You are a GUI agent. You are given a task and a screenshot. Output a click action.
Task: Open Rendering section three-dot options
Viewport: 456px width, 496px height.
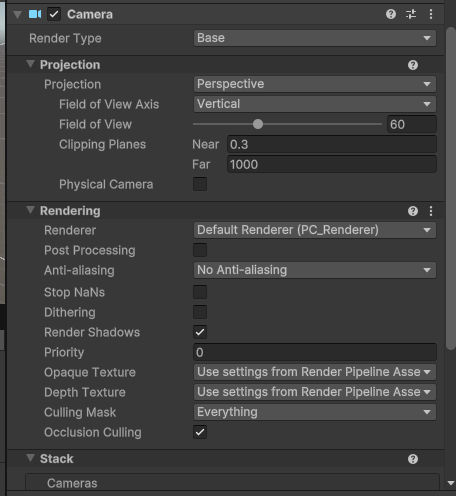tap(431, 211)
